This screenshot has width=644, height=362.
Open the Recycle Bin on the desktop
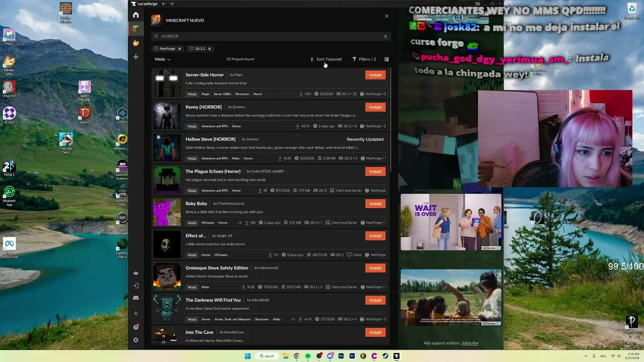631,11
